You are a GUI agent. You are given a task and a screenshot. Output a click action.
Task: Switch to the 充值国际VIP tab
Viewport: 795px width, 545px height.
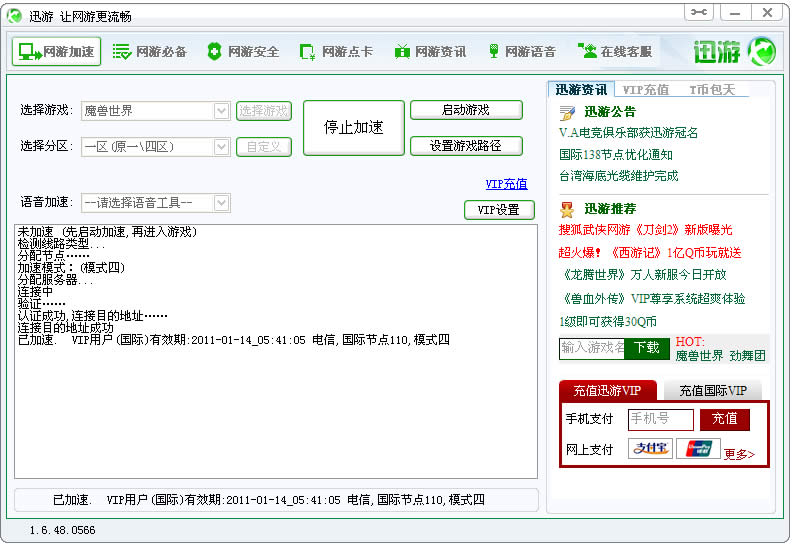[x=713, y=391]
